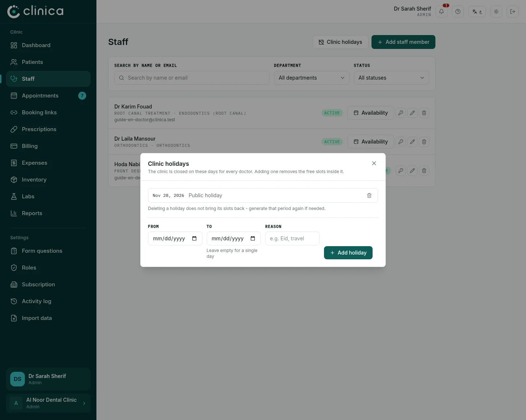Open Availability for Dr Laila Mansour

coord(371,142)
